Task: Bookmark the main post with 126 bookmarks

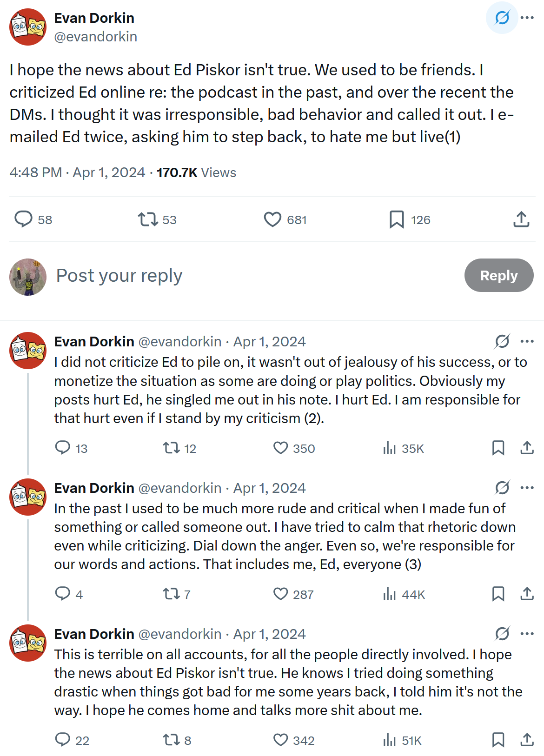Action: [x=397, y=219]
